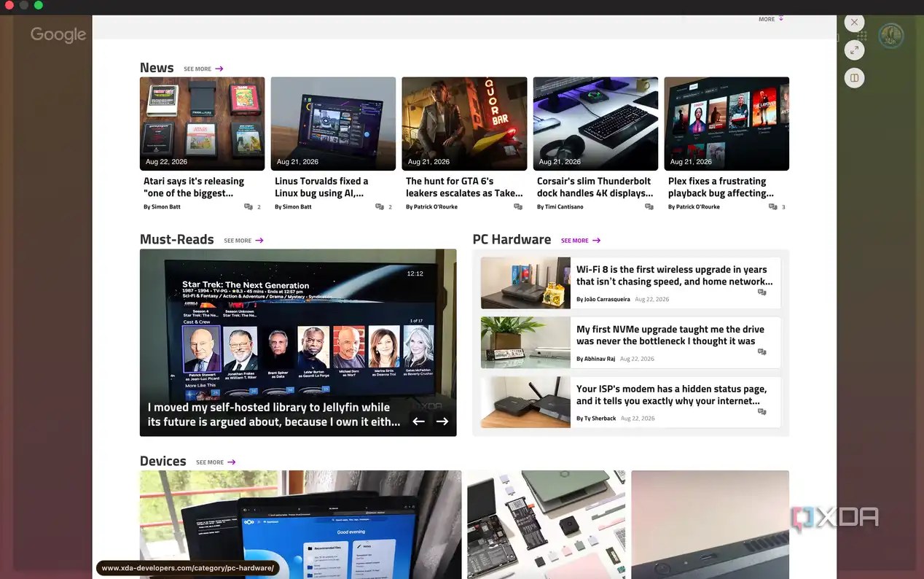This screenshot has width=924, height=579.
Task: Read 'My first NVMe upgrade' article
Action: 670,335
